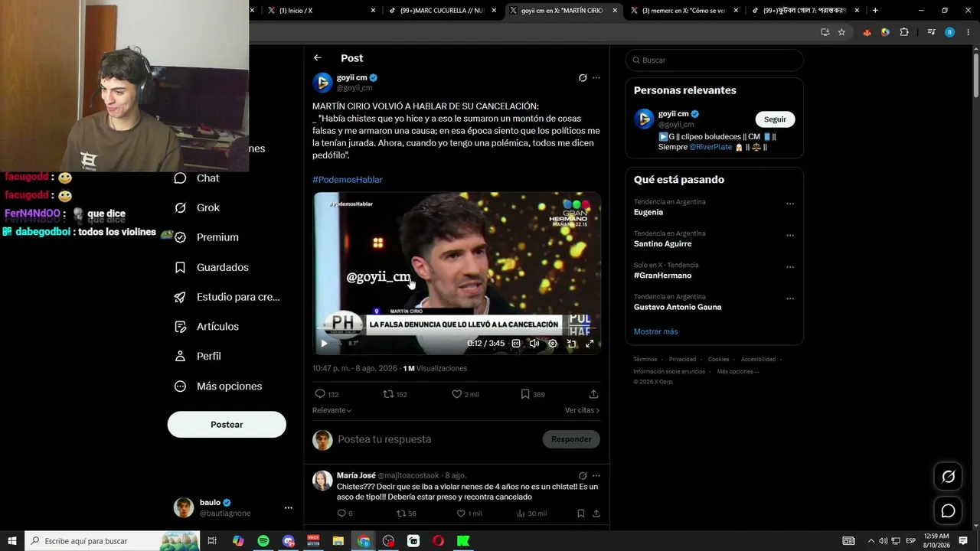
Task: Open @RiverPlate mention link
Action: coord(710,147)
